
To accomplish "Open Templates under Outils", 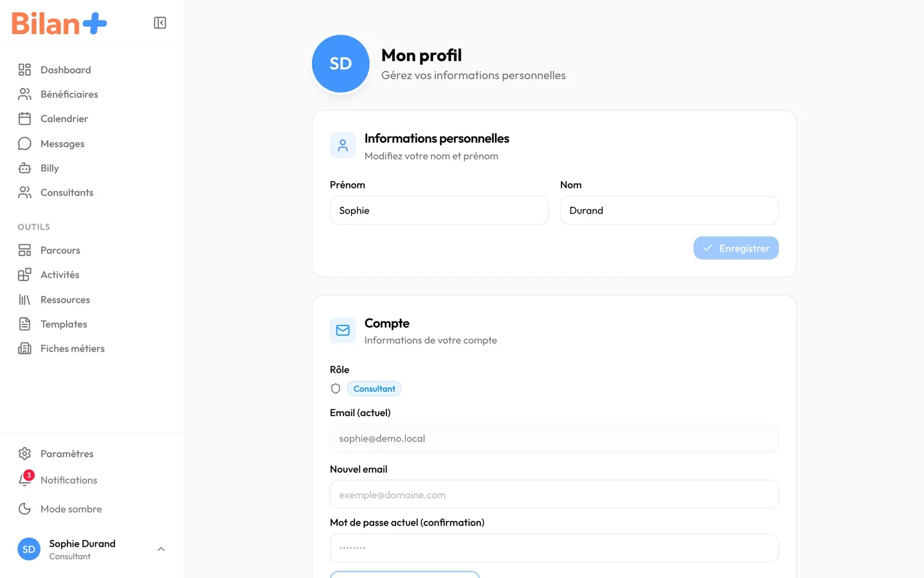I will click(92, 324).
